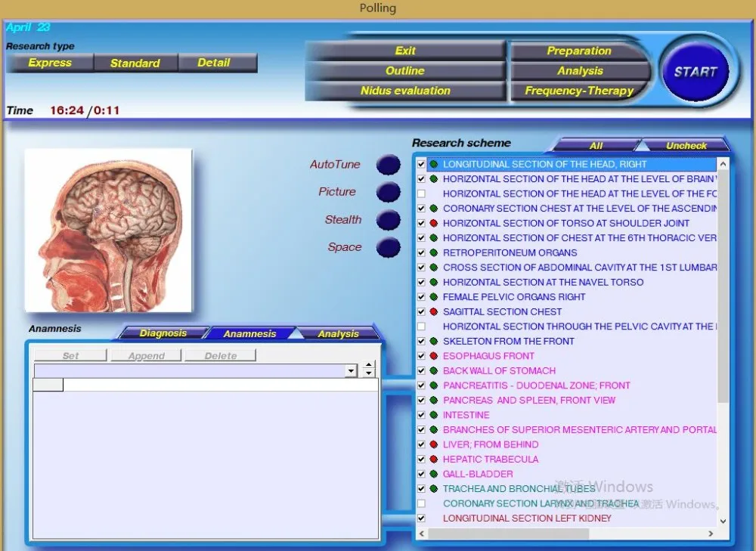Click green dot beside INTESTINE entry
This screenshot has height=551, width=756.
click(434, 415)
